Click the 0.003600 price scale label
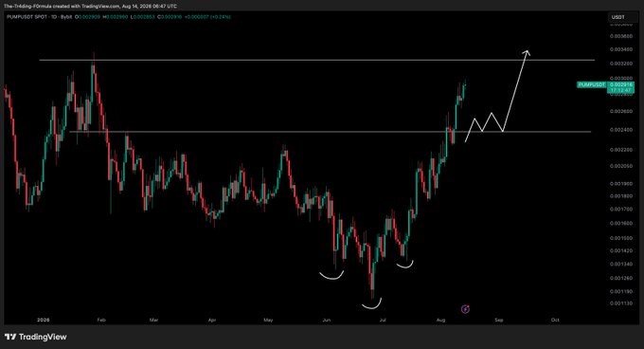Viewport: 644px width, 349px height. [621, 36]
